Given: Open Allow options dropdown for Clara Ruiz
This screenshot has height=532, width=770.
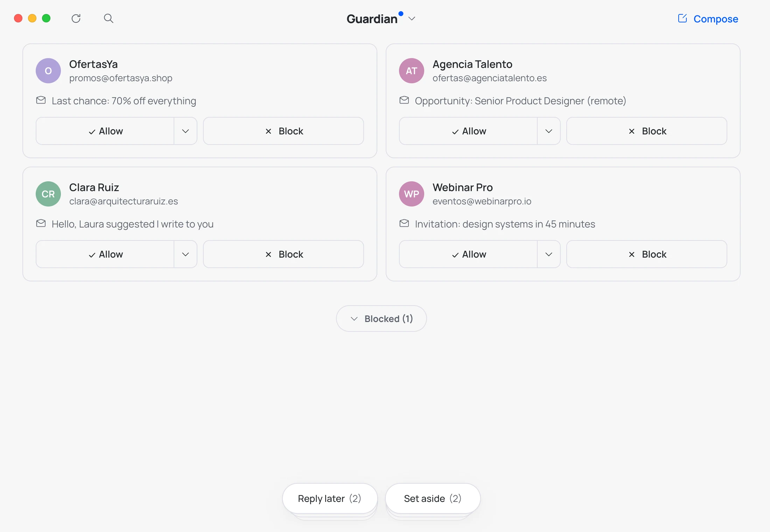Looking at the screenshot, I should pos(185,254).
